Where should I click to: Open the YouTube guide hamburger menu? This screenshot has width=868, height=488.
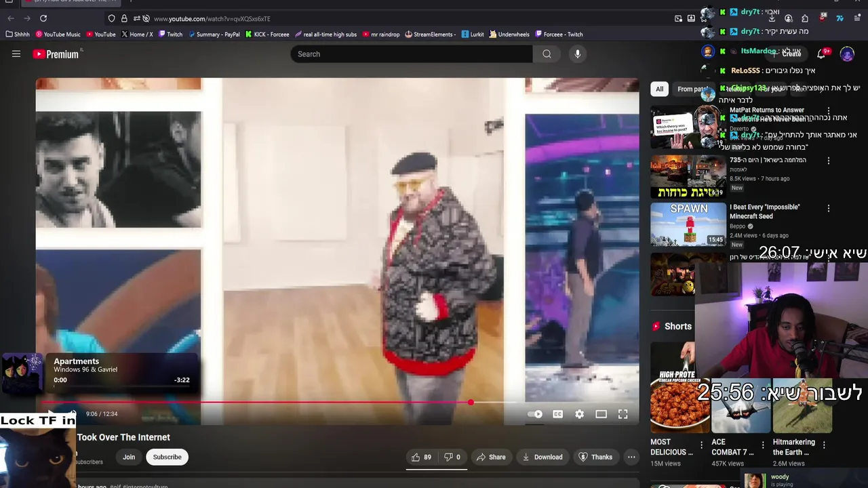click(16, 54)
